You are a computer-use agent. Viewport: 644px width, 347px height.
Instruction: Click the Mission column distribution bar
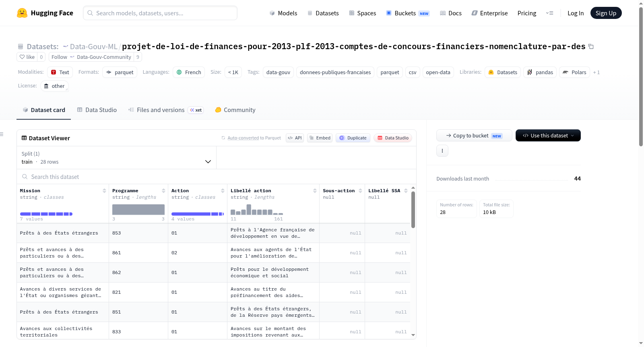click(x=46, y=214)
